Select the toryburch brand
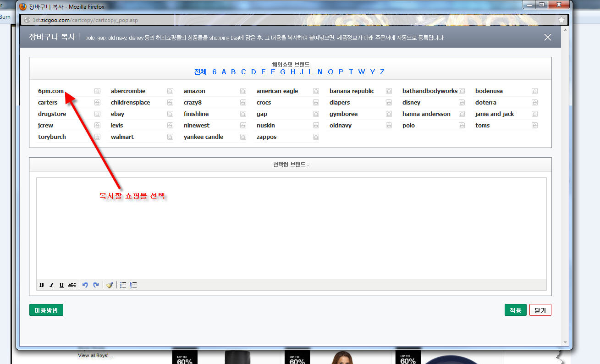This screenshot has height=364, width=600. coord(52,137)
